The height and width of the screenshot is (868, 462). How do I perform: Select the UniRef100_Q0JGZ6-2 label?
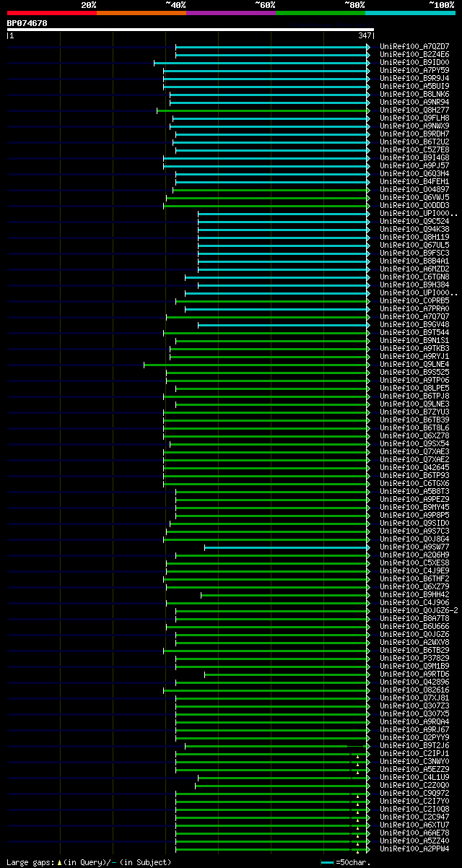[419, 610]
